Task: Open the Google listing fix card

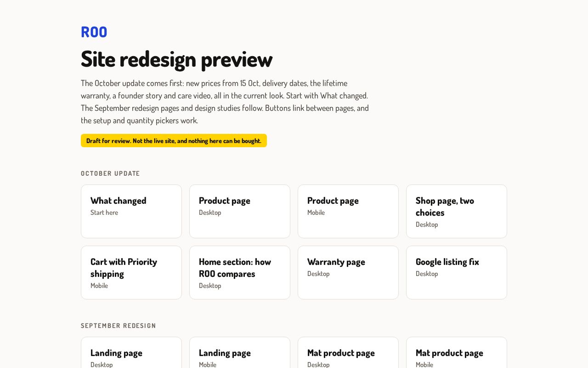Action: pos(457,272)
